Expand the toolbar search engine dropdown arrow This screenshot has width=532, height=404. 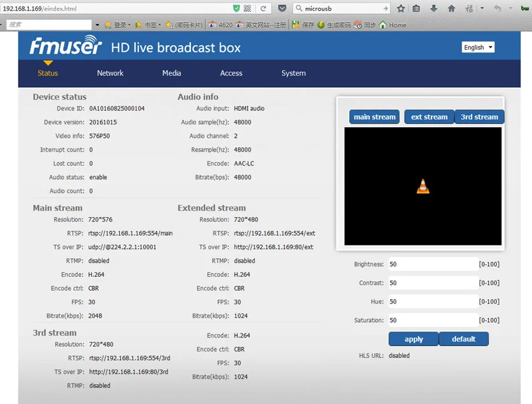click(x=97, y=25)
